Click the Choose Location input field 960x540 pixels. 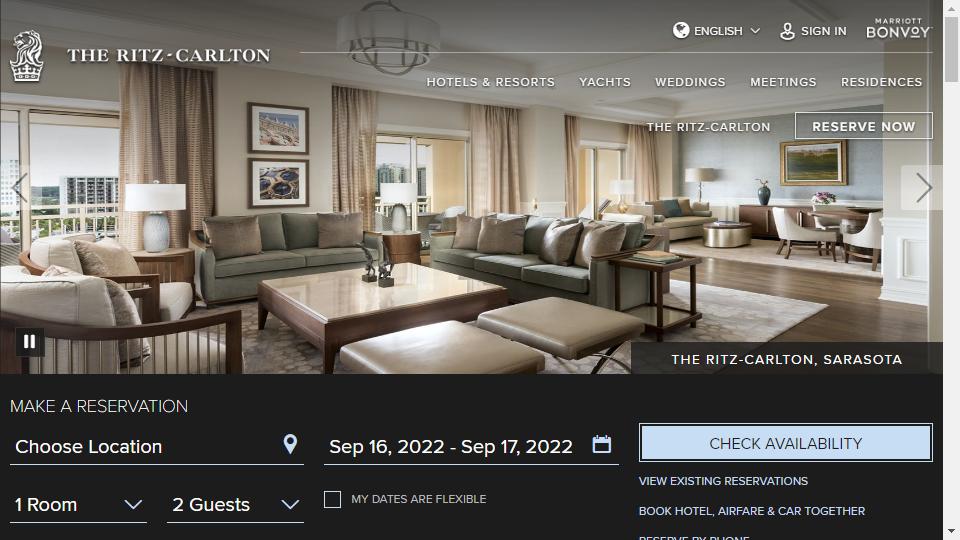157,447
